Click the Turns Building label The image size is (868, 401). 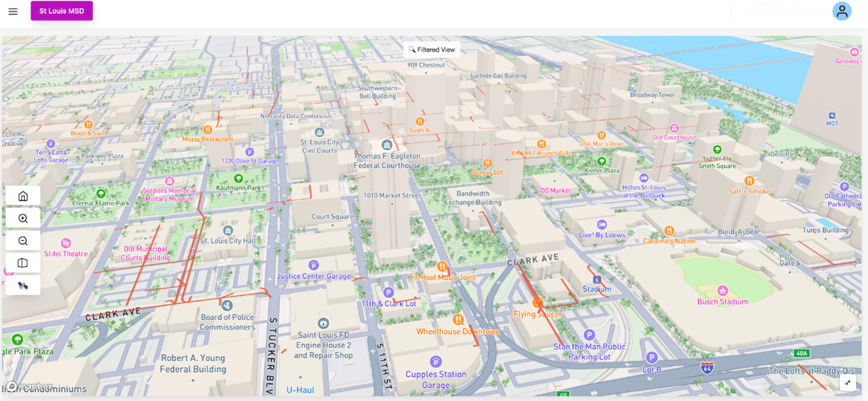click(x=825, y=230)
